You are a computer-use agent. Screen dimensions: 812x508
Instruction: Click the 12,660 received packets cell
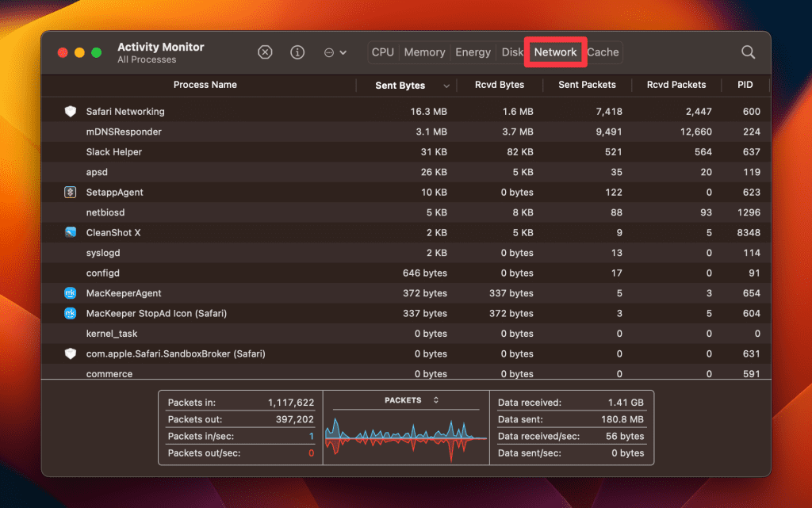click(x=696, y=132)
